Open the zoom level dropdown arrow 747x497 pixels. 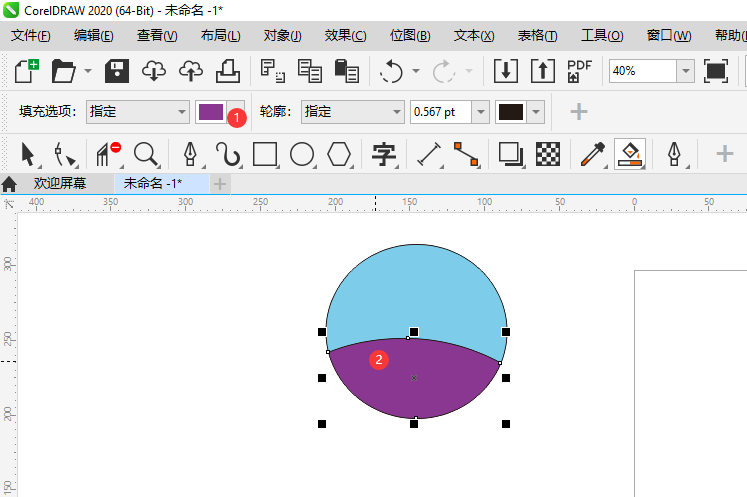686,71
